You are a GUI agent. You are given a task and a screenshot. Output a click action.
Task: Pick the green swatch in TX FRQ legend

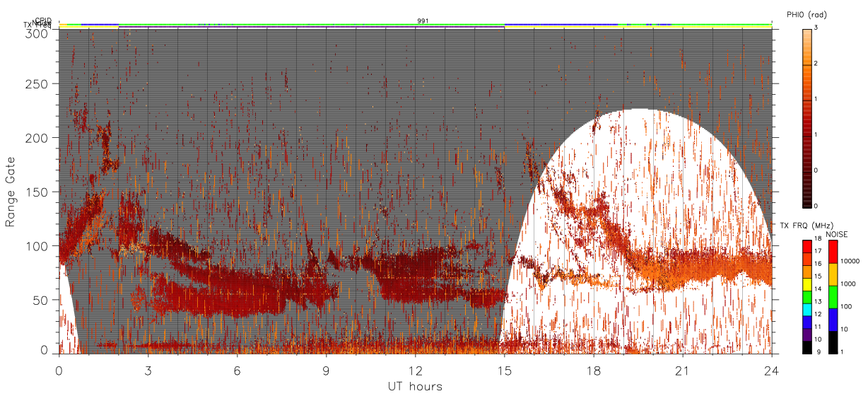[807, 297]
